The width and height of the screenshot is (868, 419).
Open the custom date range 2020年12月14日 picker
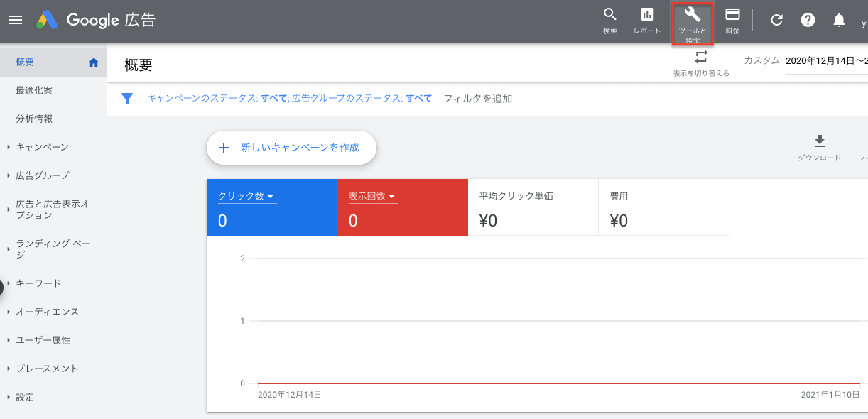pos(826,61)
